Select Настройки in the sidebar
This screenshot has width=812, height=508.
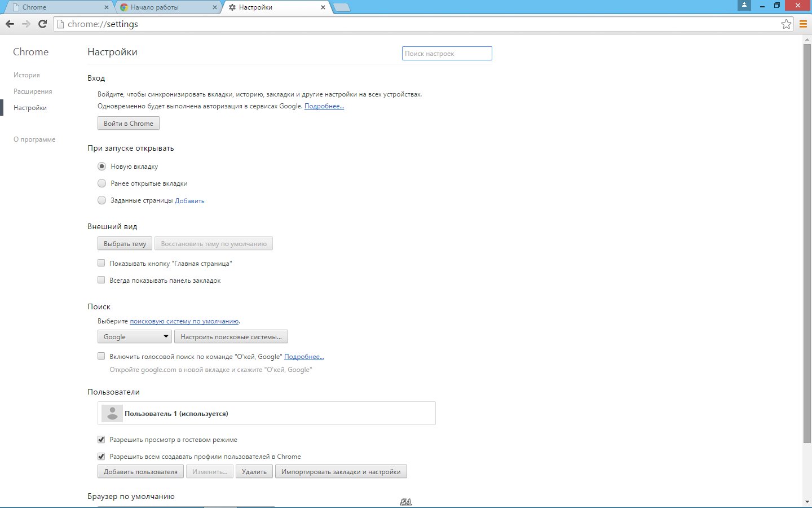(x=30, y=108)
